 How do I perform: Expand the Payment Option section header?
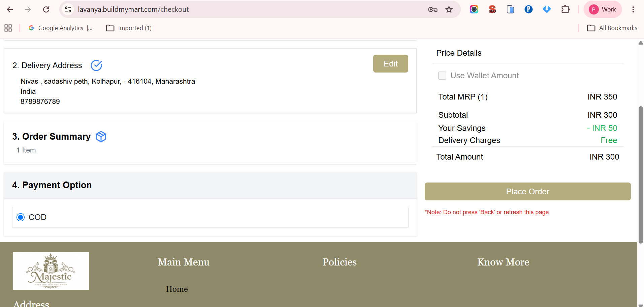210,185
